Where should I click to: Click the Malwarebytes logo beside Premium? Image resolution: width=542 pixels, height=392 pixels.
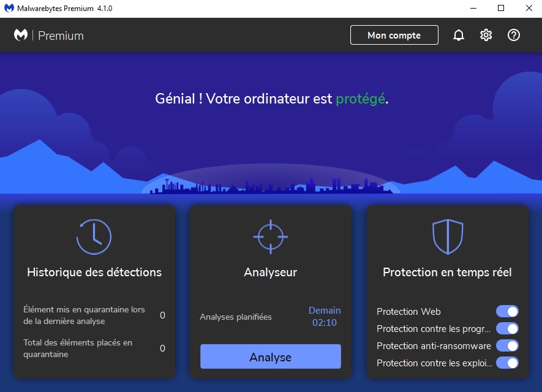point(21,35)
